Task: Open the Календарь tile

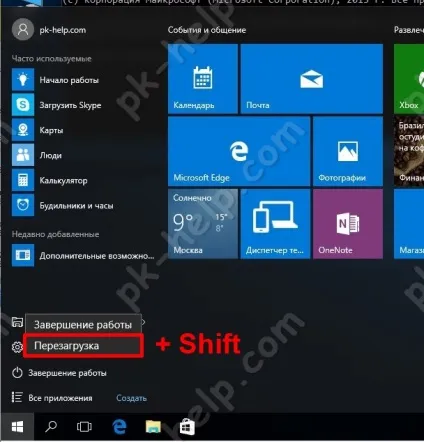Action: [x=203, y=79]
